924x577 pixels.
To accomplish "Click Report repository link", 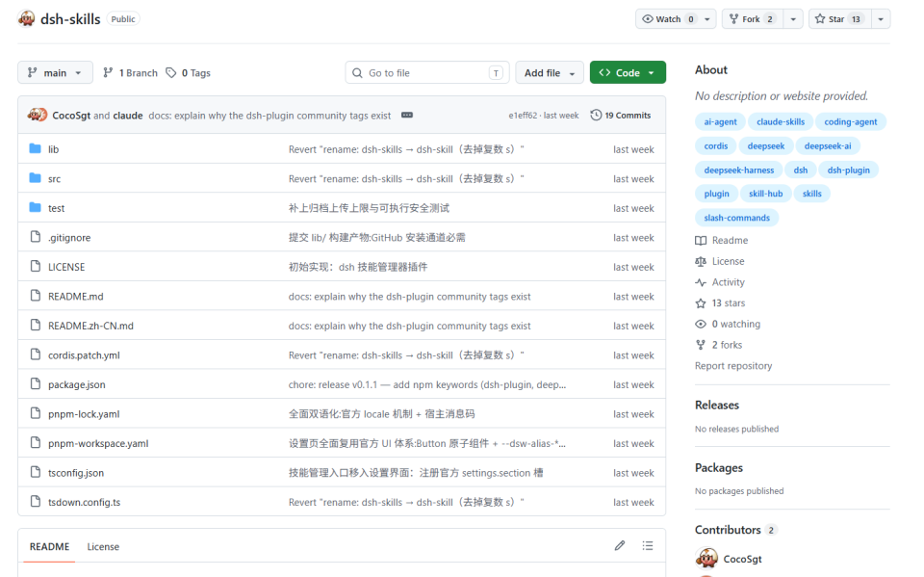I will pyautogui.click(x=733, y=366).
